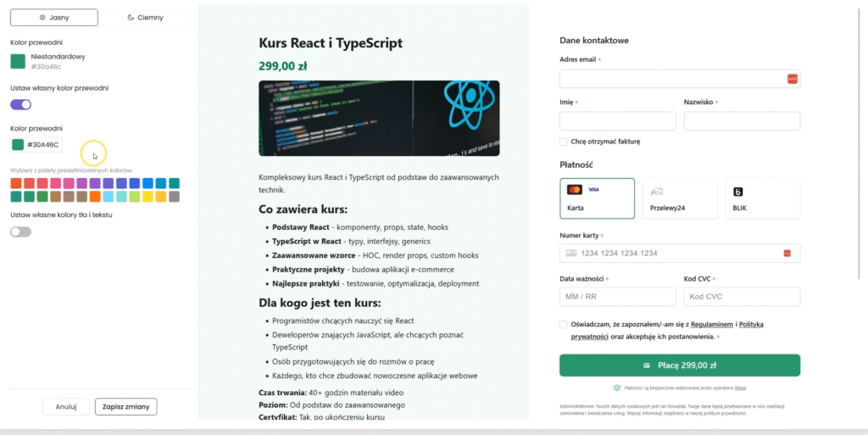Tick the terms acceptance 'Oświadczam' checkbox
Viewport: 868px width, 435px height.
[x=564, y=325]
